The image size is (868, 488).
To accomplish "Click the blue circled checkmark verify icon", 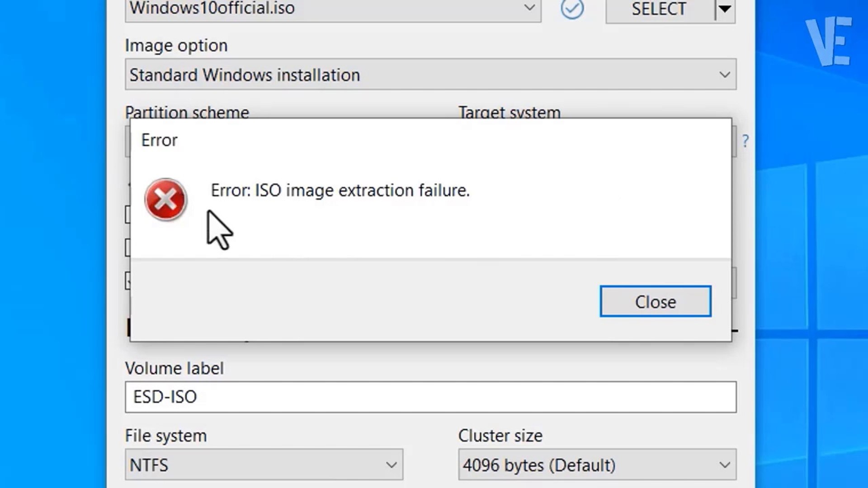I will [x=572, y=9].
